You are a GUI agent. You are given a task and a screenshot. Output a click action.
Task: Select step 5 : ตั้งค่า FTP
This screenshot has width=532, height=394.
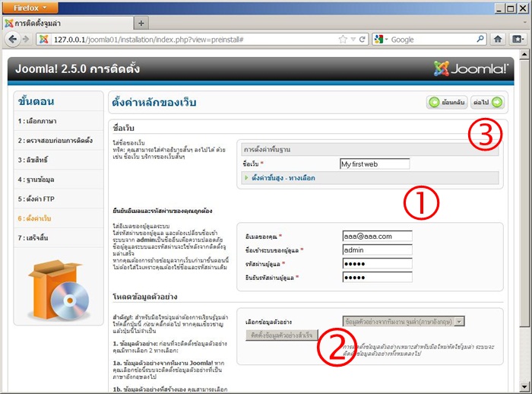pos(59,199)
